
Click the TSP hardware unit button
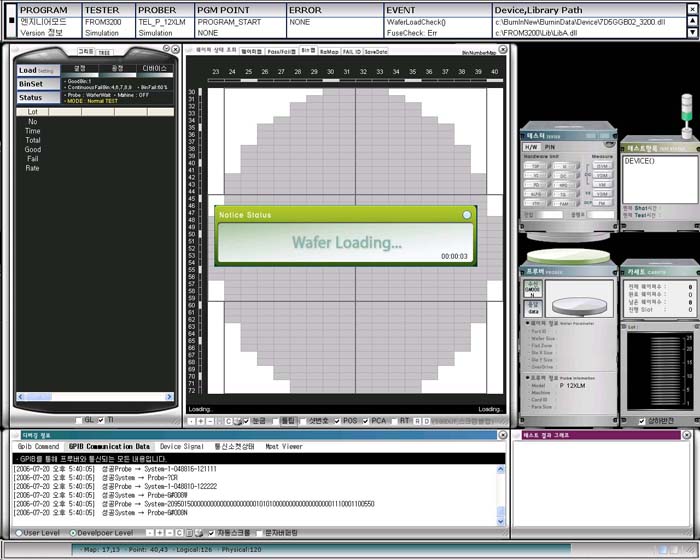click(x=536, y=166)
